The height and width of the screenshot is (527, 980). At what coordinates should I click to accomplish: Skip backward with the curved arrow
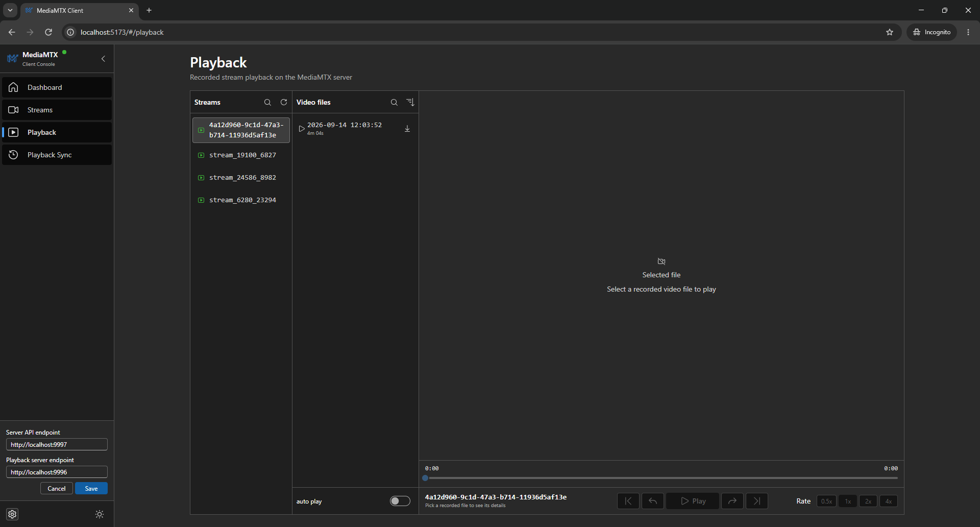(x=653, y=501)
